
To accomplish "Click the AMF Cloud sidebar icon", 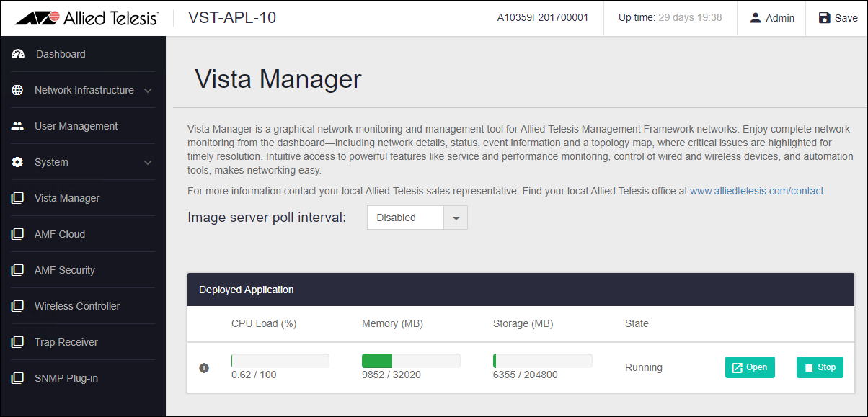I will point(18,234).
